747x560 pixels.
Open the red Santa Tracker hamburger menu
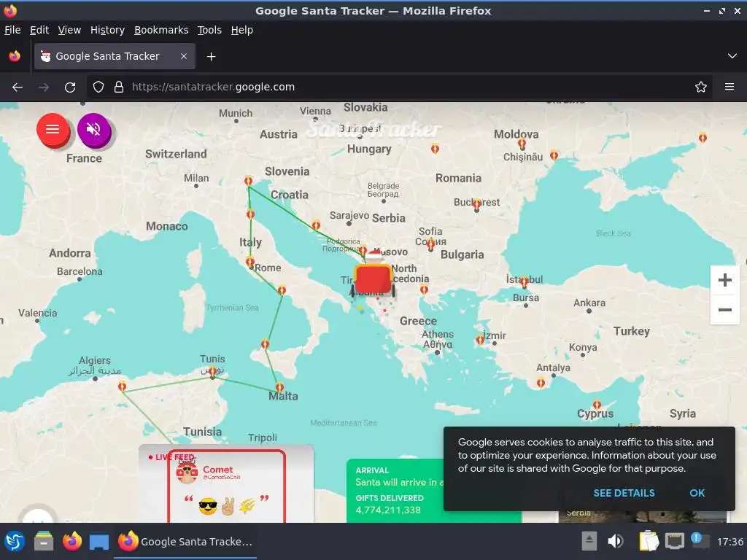(53, 129)
